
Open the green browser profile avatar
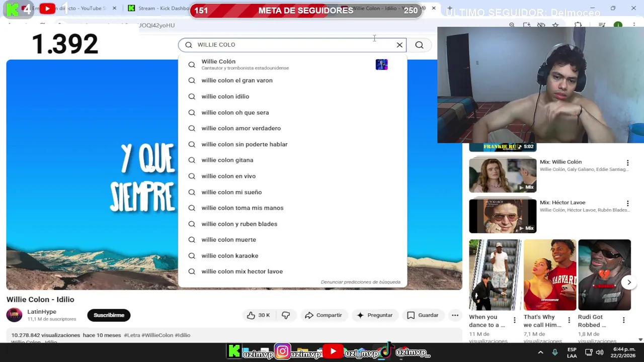point(618,25)
